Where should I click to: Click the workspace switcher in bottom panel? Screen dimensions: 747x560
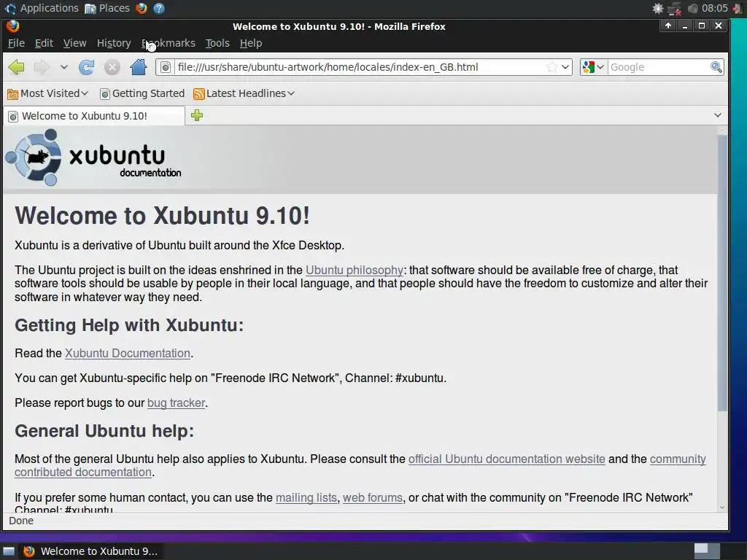(707, 551)
